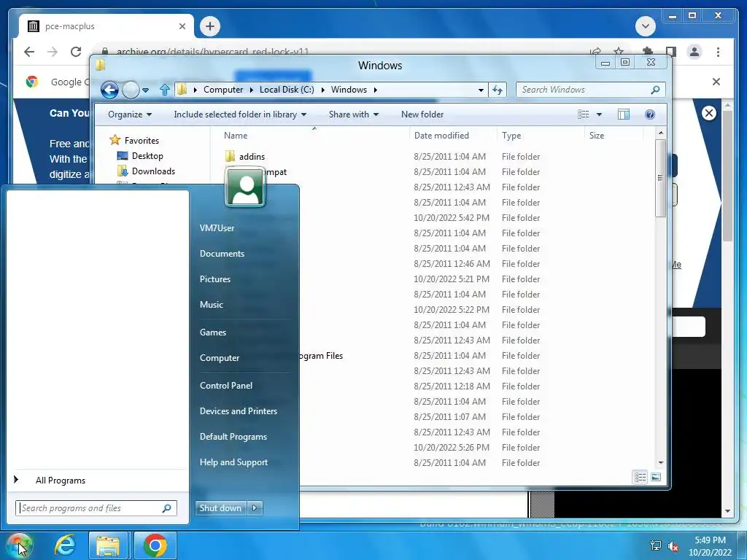The height and width of the screenshot is (560, 747).
Task: Open the More view options arrow
Action: click(600, 114)
